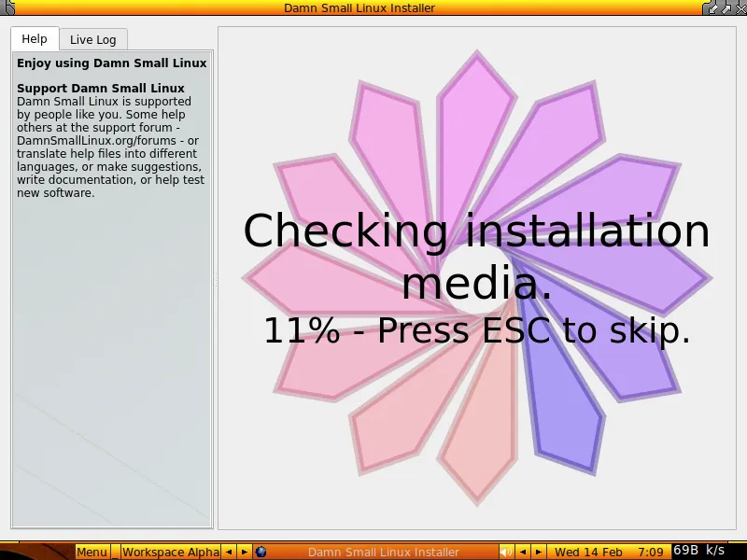Click the right arrow beside Workspace Alpha
Image resolution: width=747 pixels, height=560 pixels.
coord(244,553)
